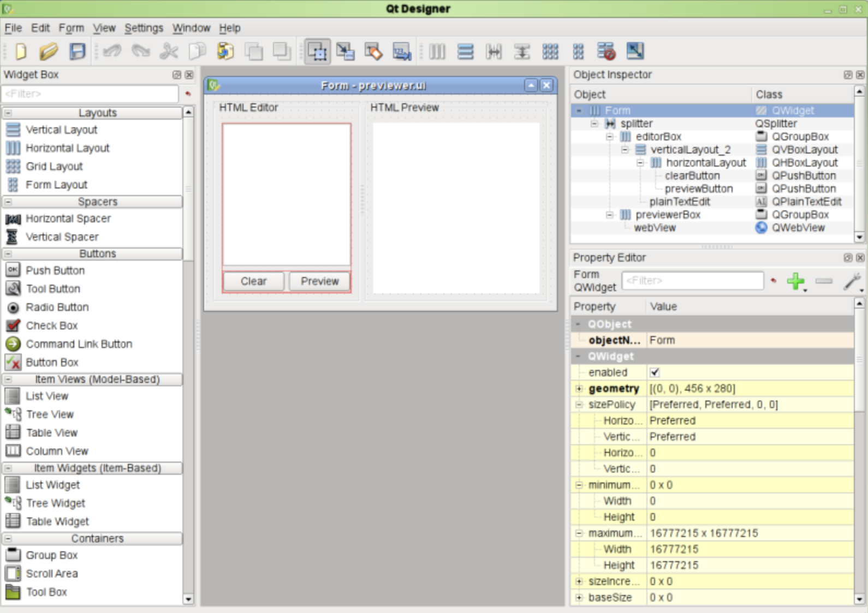The width and height of the screenshot is (868, 613).
Task: Apply Lay Out in a Grid icon
Action: click(550, 51)
